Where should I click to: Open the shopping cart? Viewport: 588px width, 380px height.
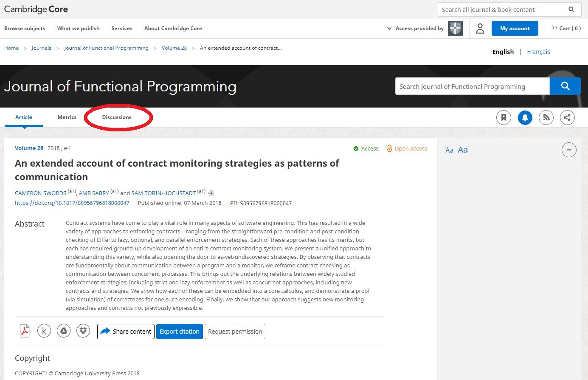566,28
